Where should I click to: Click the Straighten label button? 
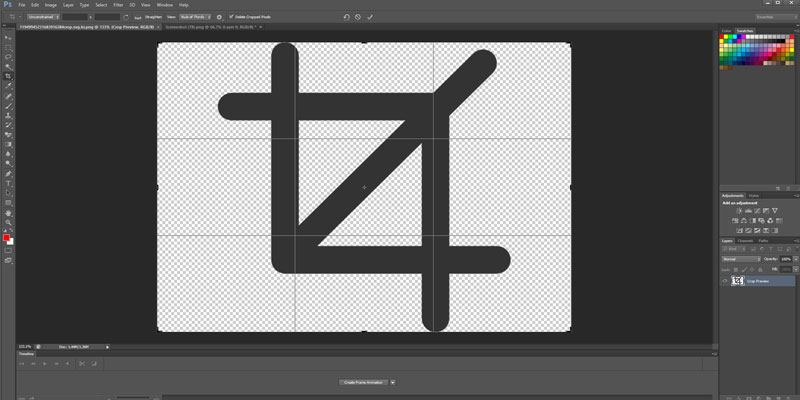[154, 17]
